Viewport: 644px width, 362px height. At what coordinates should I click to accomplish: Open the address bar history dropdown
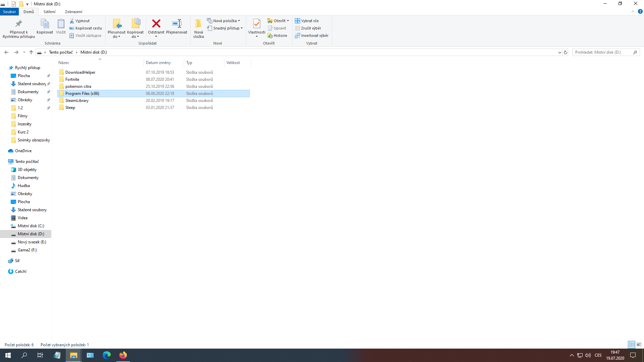[559, 52]
